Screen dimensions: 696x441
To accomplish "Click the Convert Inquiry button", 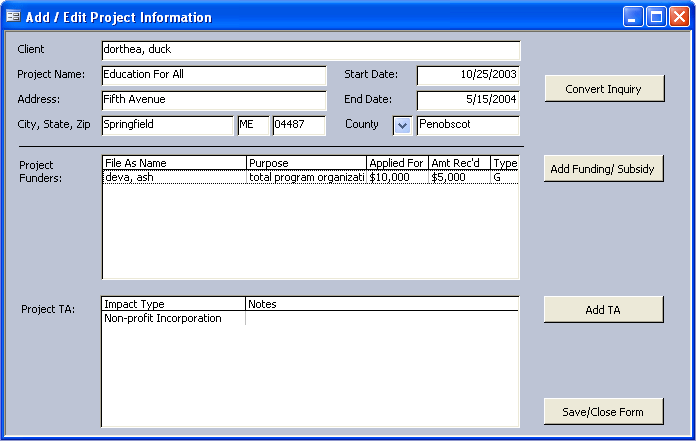I will (604, 89).
